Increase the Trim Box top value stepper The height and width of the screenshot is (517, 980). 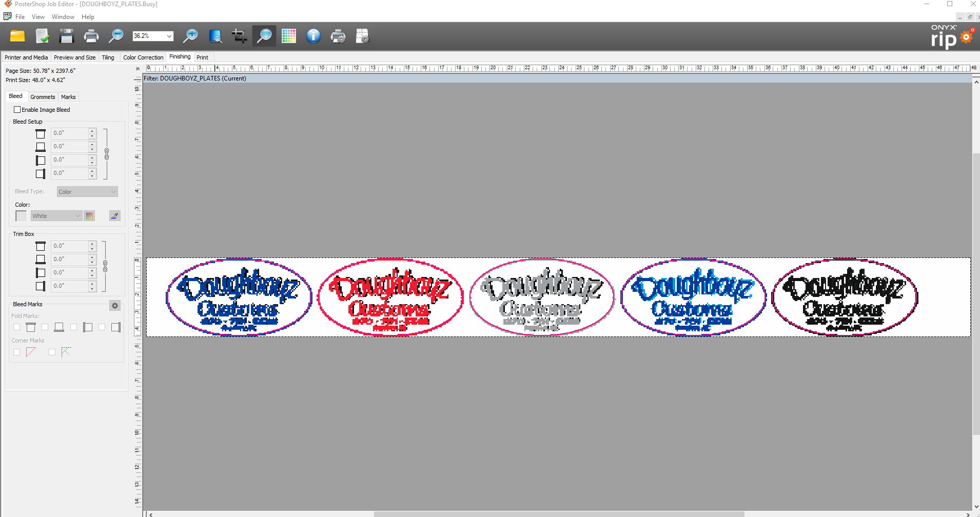point(92,244)
